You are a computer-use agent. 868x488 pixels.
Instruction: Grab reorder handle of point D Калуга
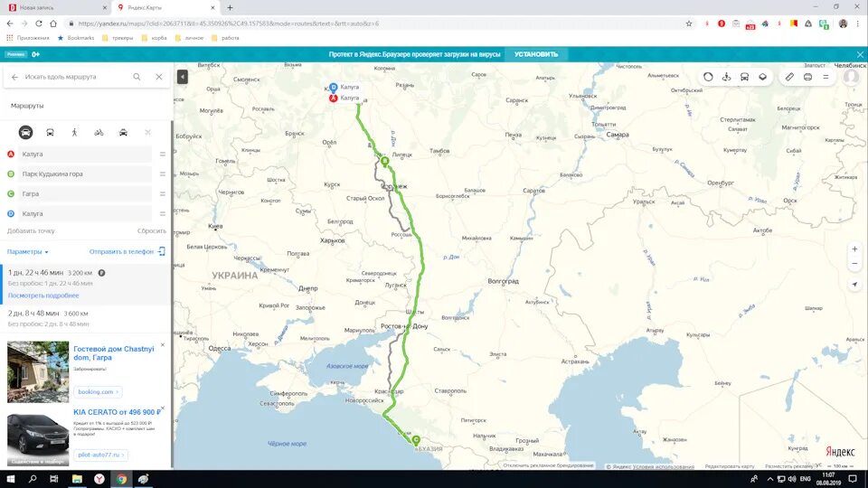162,213
